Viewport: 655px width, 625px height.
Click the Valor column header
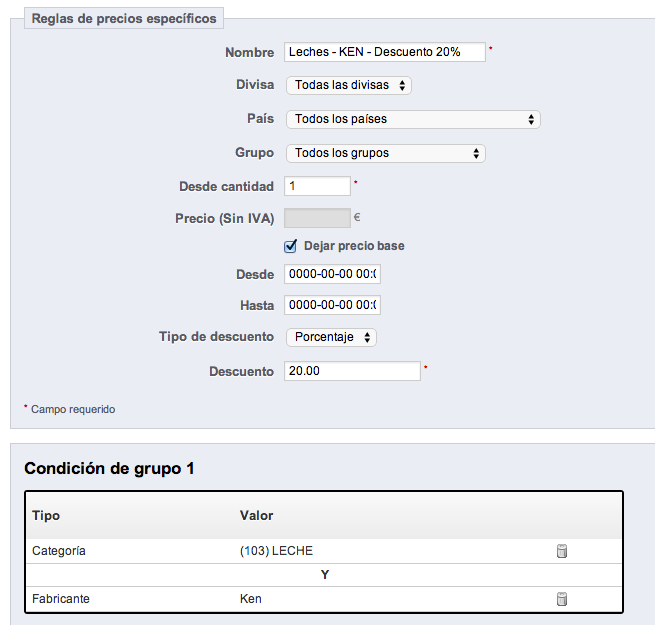257,516
